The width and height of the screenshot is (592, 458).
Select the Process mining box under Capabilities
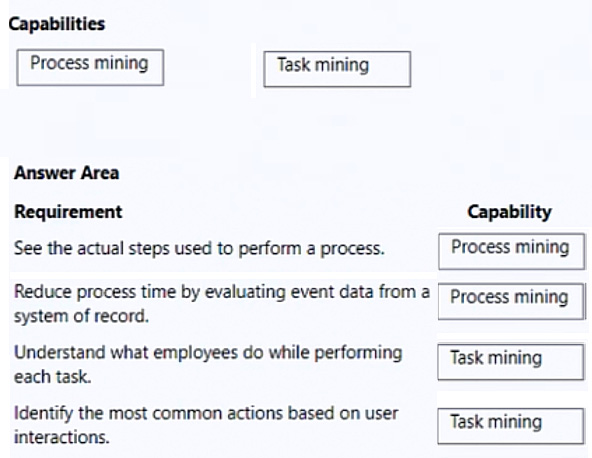[90, 67]
